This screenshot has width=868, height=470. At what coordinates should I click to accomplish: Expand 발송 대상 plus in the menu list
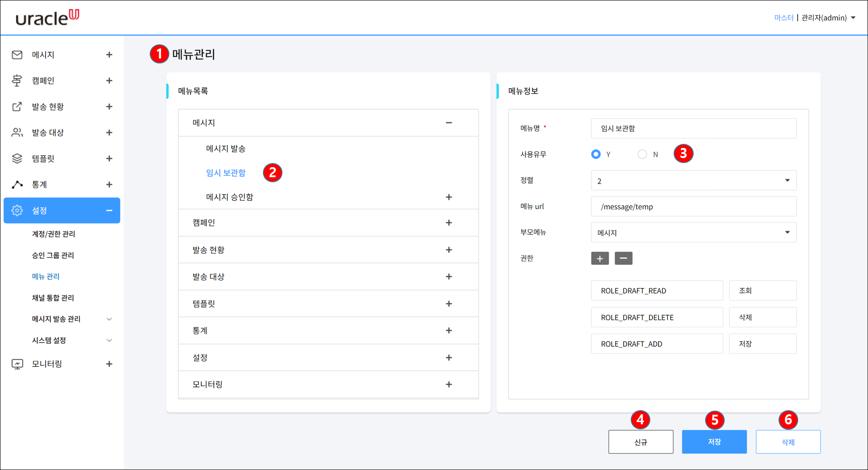coord(449,277)
